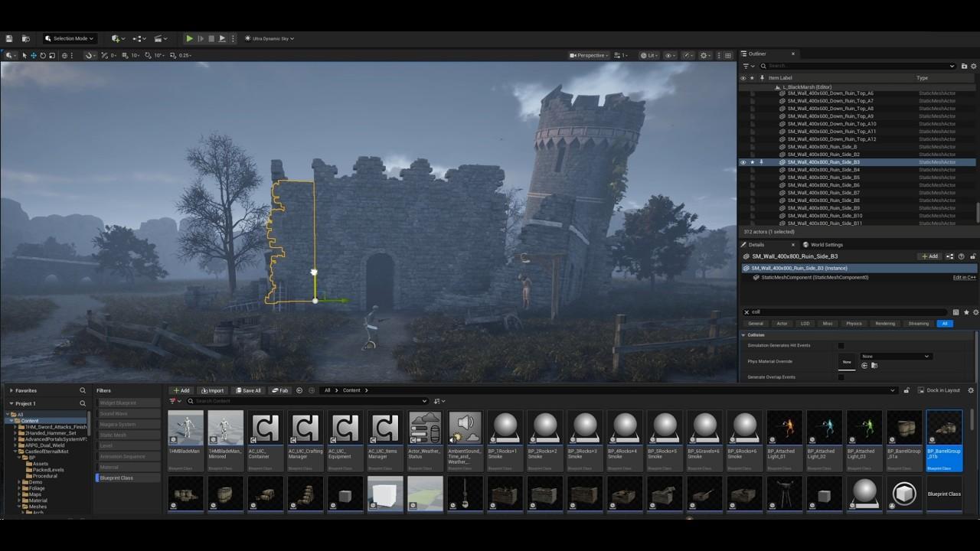Enable the Static Mesh filter
This screenshot has height=551, width=980.
pos(128,435)
